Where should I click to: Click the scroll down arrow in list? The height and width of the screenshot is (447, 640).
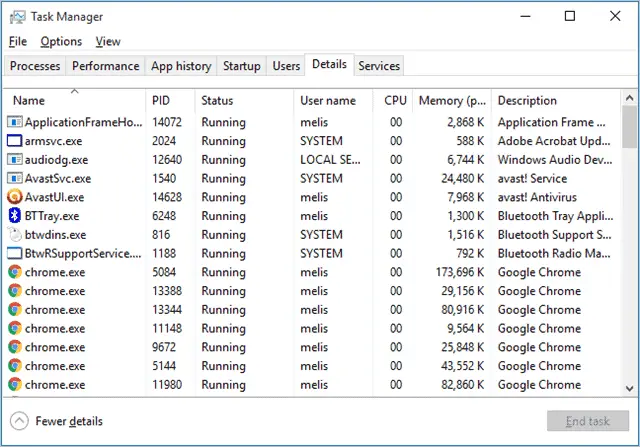click(629, 388)
